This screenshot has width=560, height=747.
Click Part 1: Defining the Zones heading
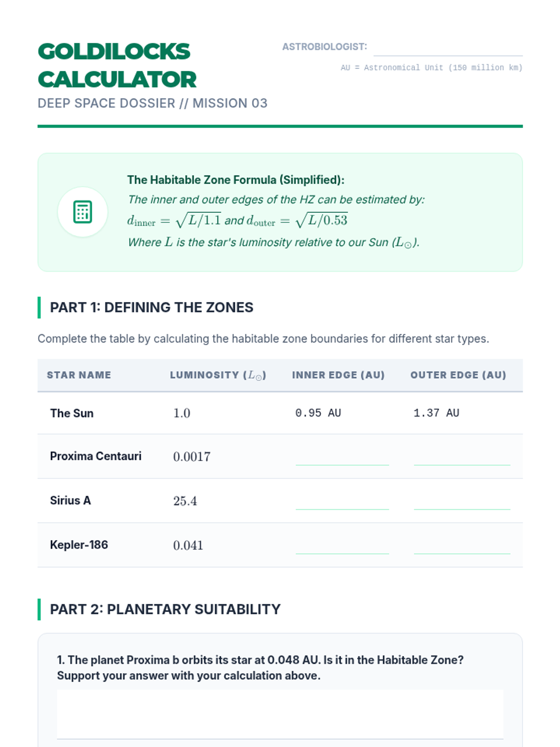tap(152, 307)
